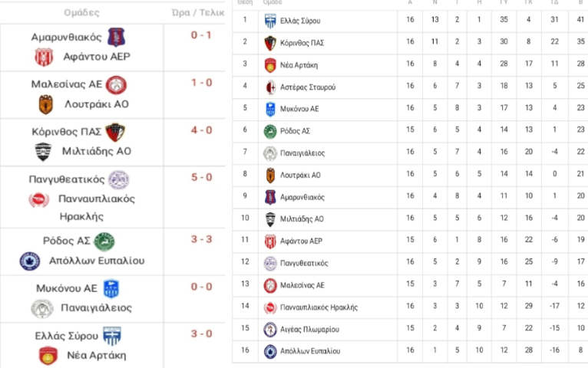Viewport: 588px width, 368px height.
Task: Click Μυκόνου ΑΕ crest in fixtures list
Action: [111, 288]
